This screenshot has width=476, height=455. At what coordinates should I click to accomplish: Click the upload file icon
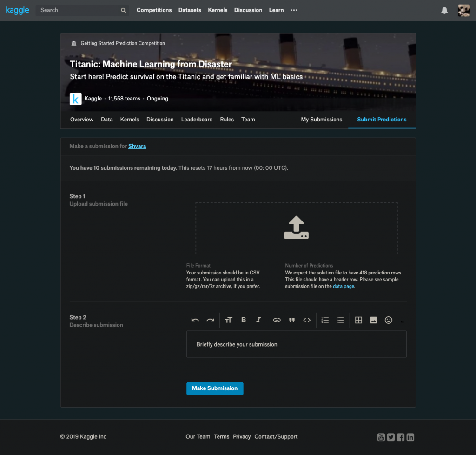pos(296,227)
